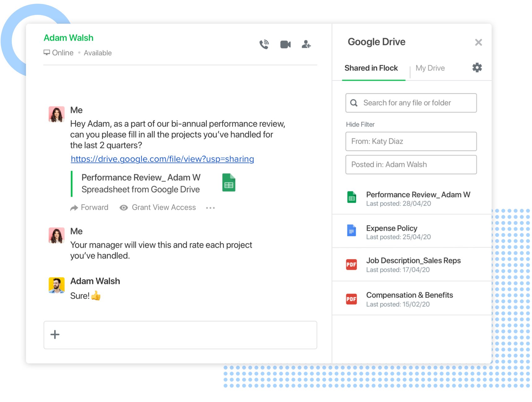Open the Posted in: Adam Walsh filter field
Viewport: 532px width, 402px height.
(x=411, y=164)
